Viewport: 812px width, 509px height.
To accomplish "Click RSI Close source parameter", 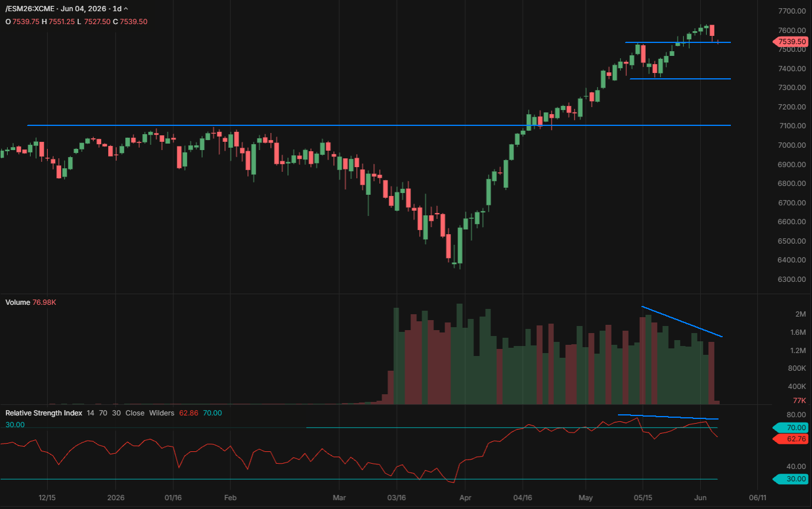I will pyautogui.click(x=135, y=413).
